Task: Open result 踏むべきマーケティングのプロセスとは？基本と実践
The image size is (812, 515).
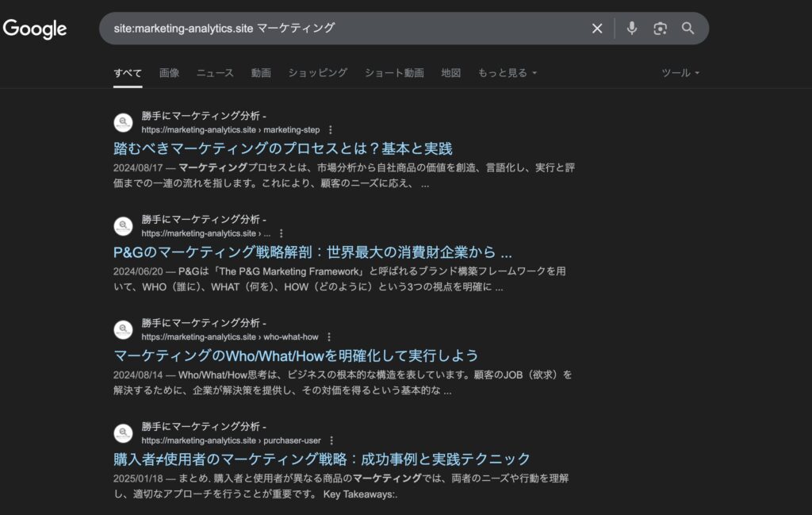Action: [x=283, y=148]
